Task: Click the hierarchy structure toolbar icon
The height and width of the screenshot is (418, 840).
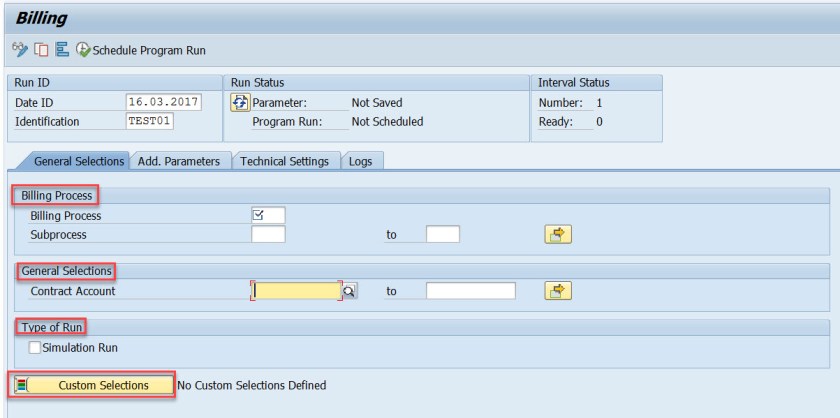Action: tap(63, 50)
